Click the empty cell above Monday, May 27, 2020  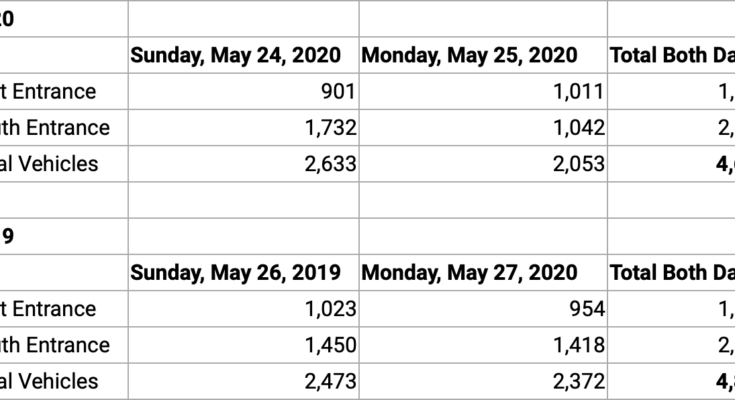(483, 236)
